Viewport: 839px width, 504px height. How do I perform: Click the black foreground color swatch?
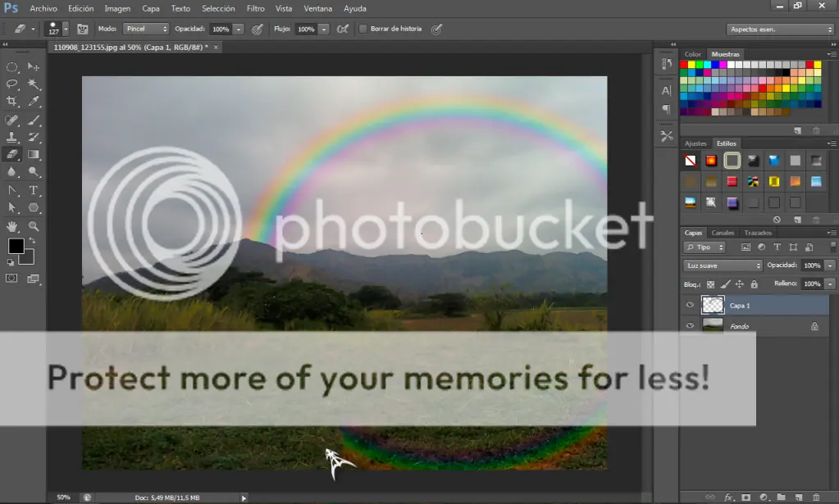point(15,245)
